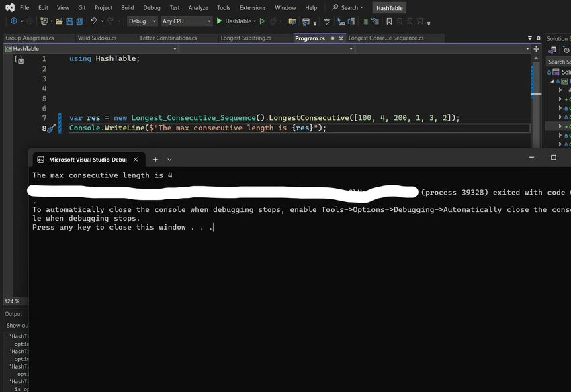Click the Open File folder icon
Viewport: 571px width, 392px height.
[x=59, y=21]
